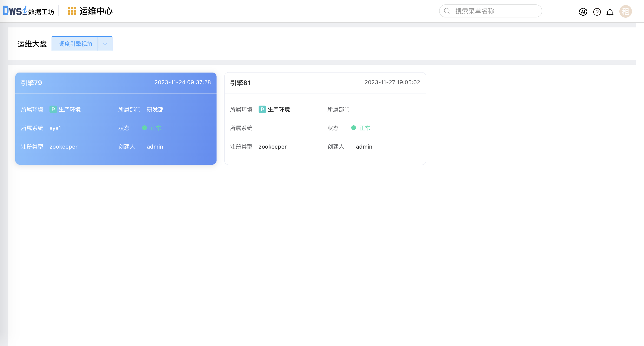Click the green P environment badge on 引擎79

coord(53,109)
